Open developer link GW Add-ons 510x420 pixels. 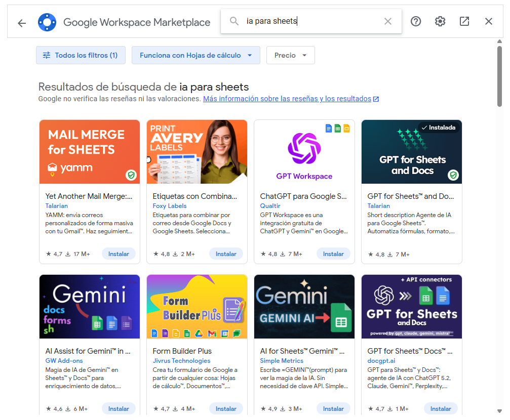pyautogui.click(x=64, y=360)
